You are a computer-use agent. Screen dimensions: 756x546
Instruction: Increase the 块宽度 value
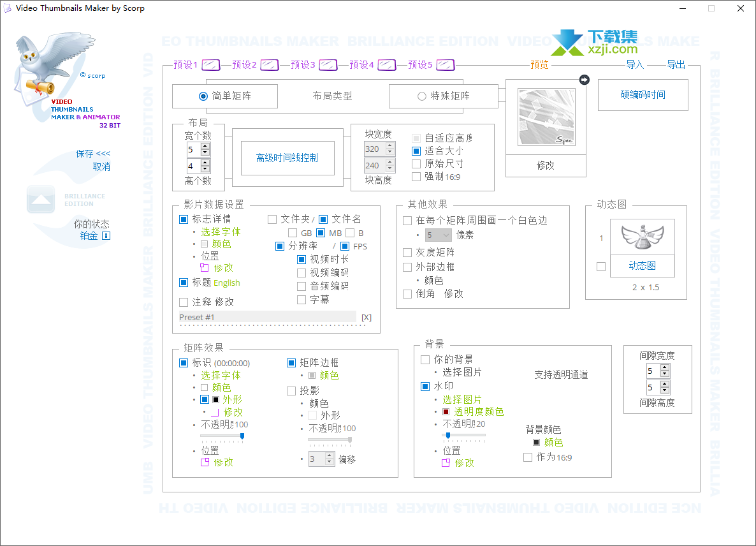pos(390,145)
